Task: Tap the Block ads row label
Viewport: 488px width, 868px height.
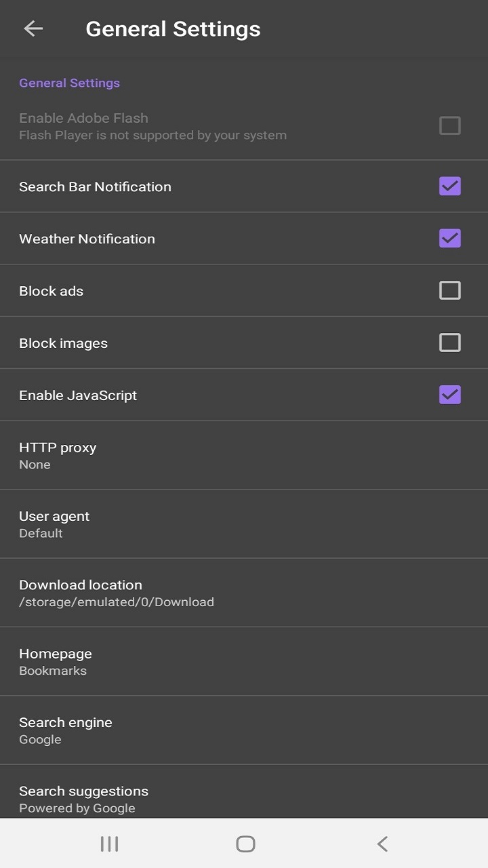Action: click(x=51, y=291)
